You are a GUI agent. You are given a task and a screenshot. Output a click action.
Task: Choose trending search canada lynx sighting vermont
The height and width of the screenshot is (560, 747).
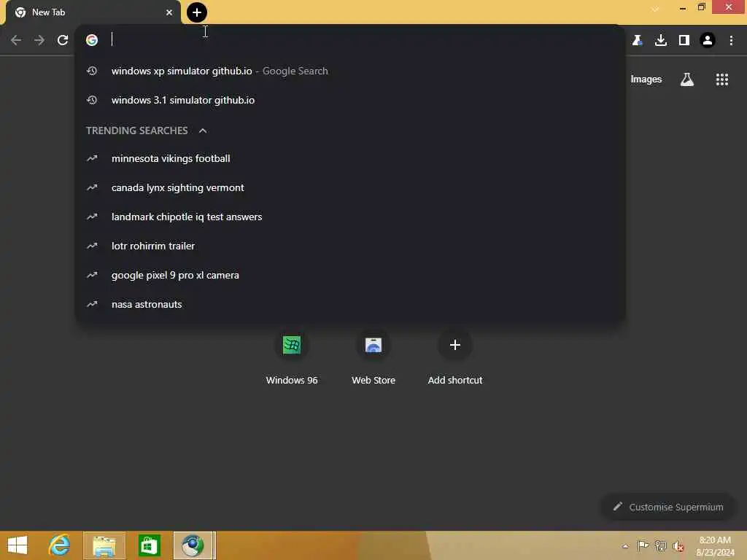[350, 187]
